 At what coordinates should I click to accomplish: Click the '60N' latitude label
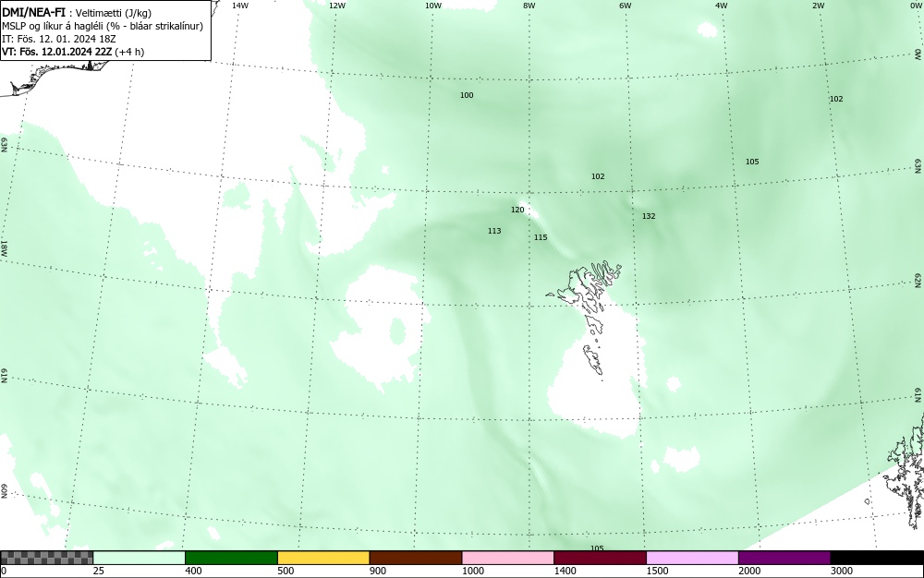[x=4, y=491]
